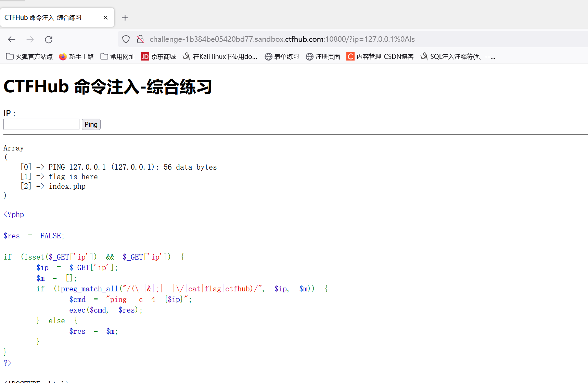Click the Ping button
This screenshot has height=383, width=588.
[x=91, y=124]
